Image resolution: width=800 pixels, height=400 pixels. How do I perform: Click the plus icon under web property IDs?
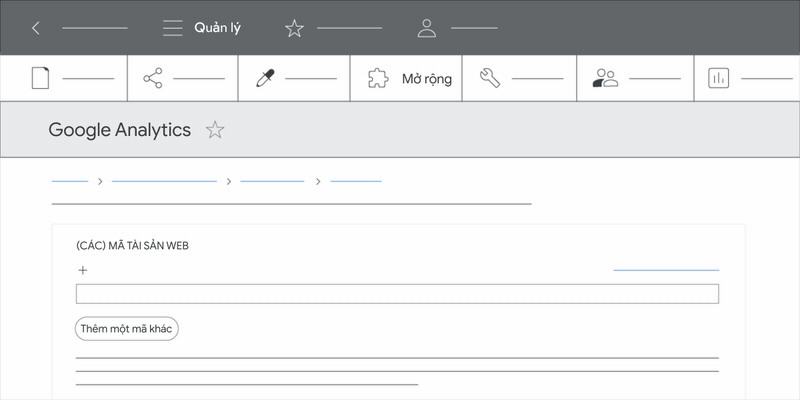(83, 270)
